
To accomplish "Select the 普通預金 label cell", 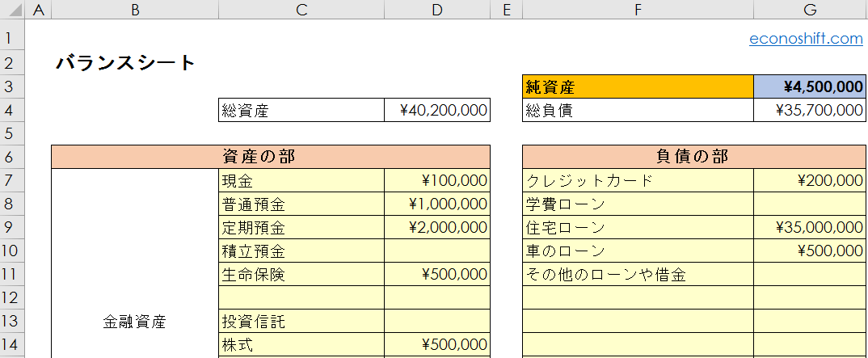I will click(301, 204).
